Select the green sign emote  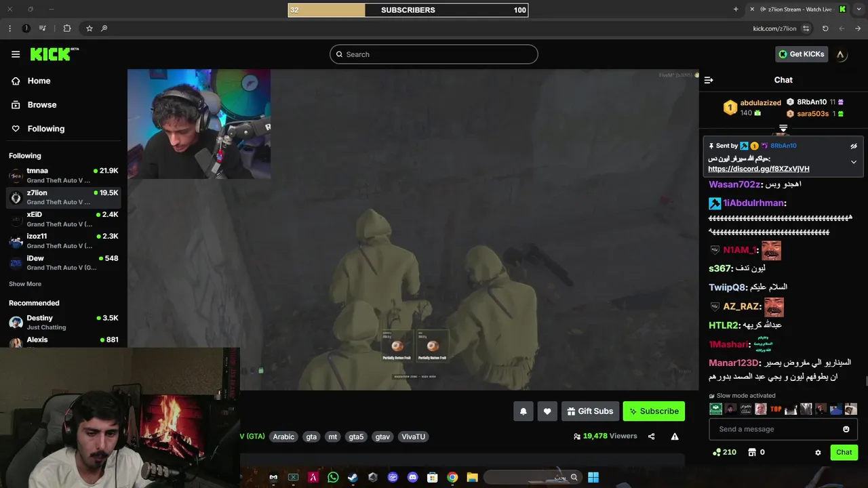pyautogui.click(x=715, y=409)
